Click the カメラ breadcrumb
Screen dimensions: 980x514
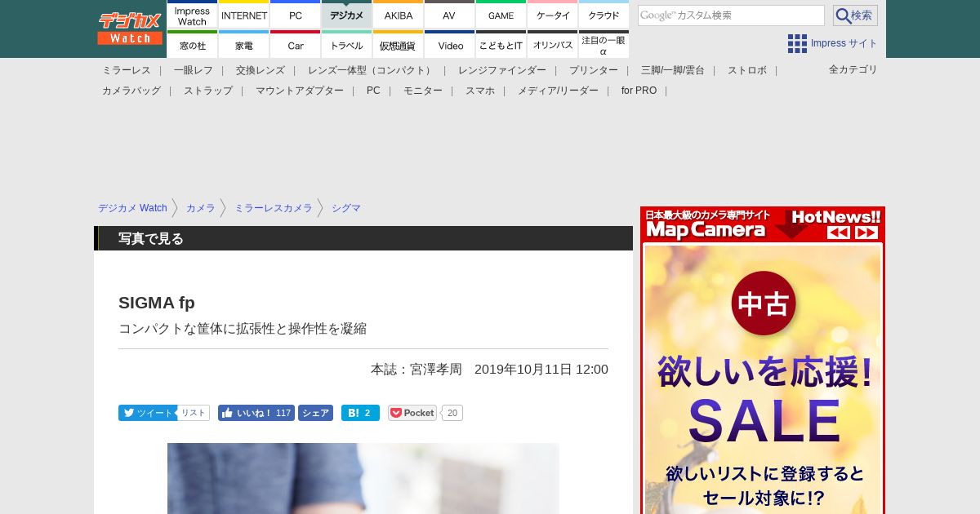click(x=201, y=208)
